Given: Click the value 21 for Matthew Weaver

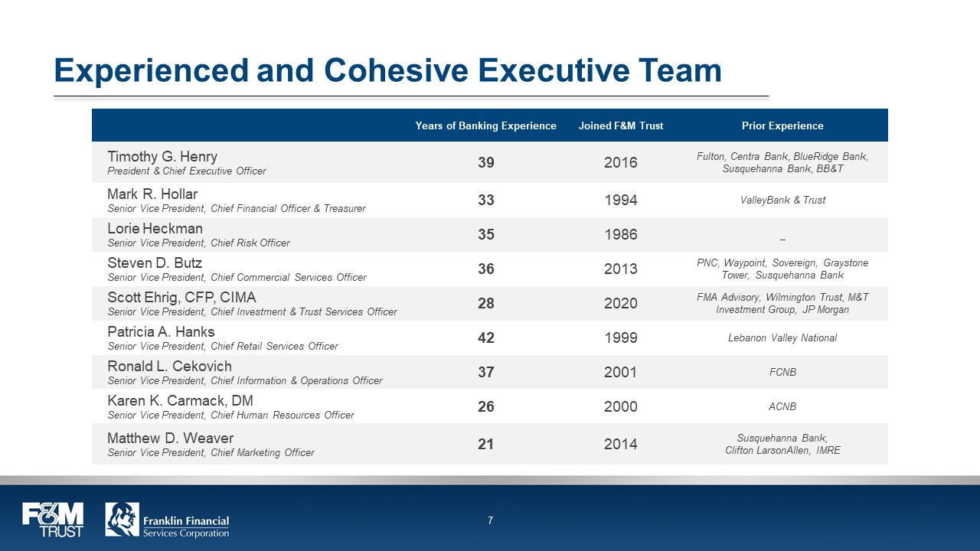Looking at the screenshot, I should (485, 444).
